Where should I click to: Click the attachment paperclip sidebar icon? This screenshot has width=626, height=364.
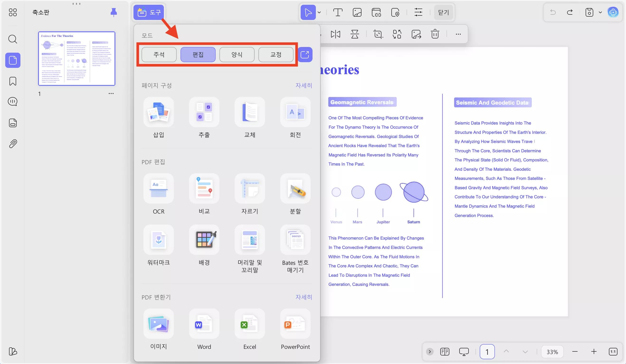13,144
